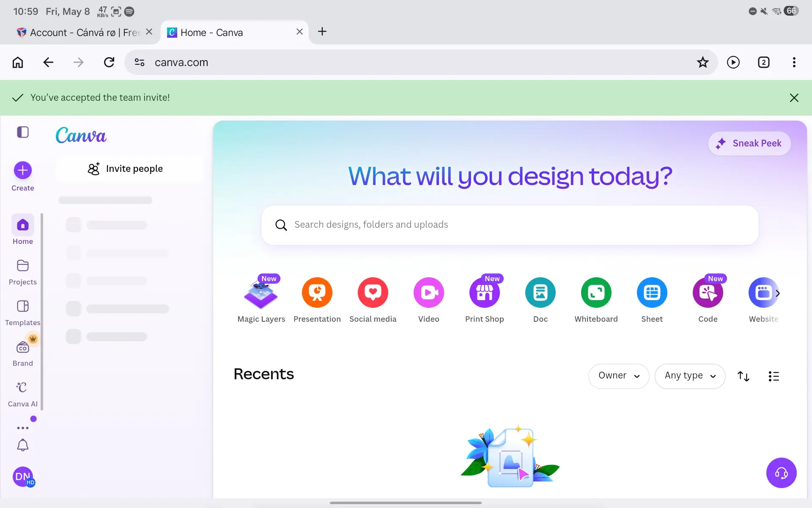Go back in browser history

pos(48,63)
